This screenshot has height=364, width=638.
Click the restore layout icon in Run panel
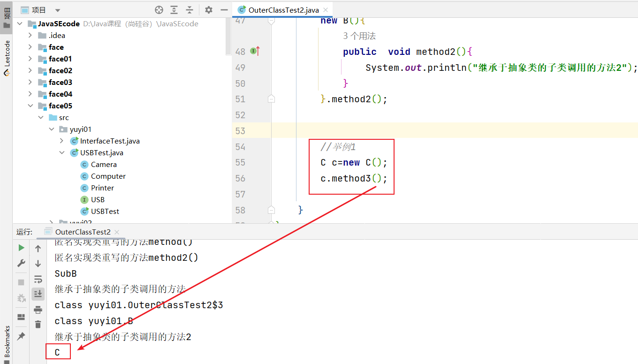(21, 317)
